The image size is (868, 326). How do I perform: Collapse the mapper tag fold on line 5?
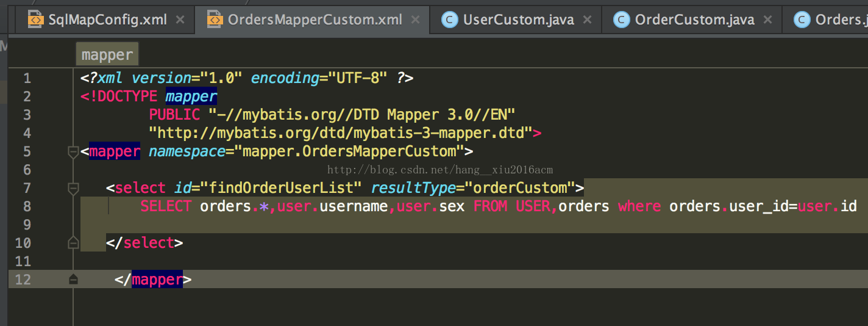[73, 151]
